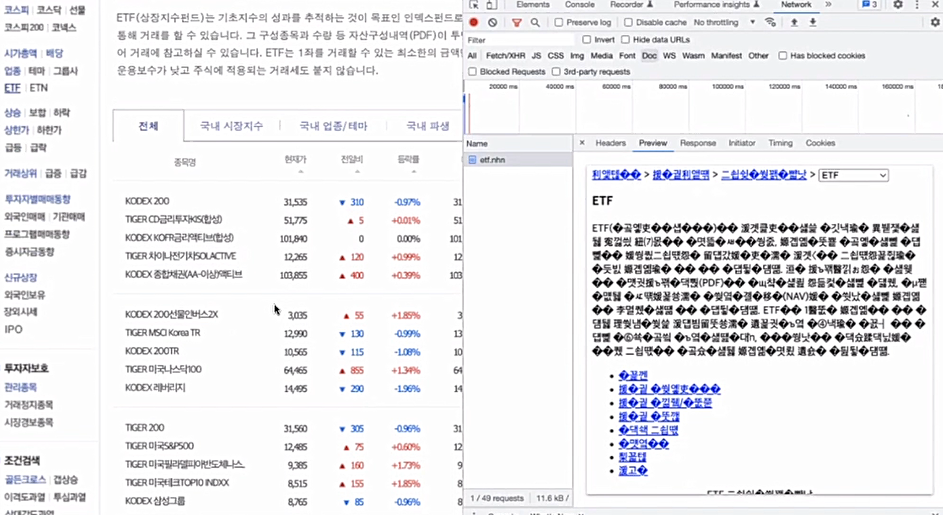This screenshot has height=515, width=943.
Task: Check the Blocked Requests checkbox
Action: click(472, 72)
